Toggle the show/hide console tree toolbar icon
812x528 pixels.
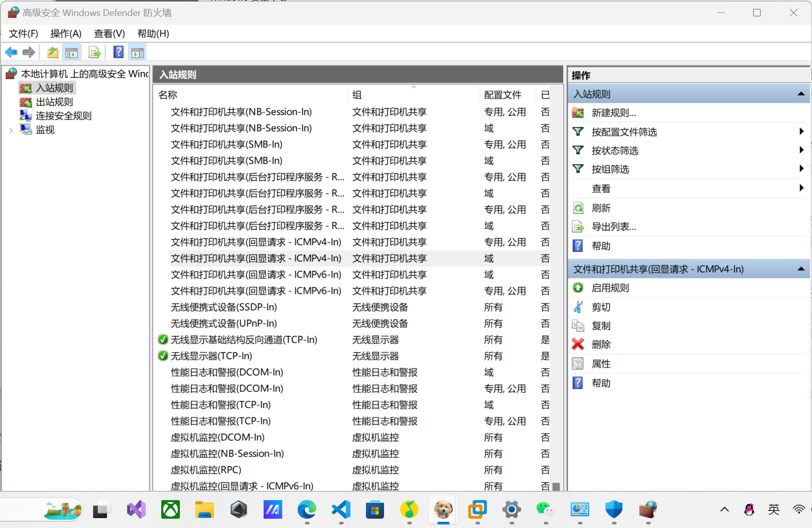71,52
